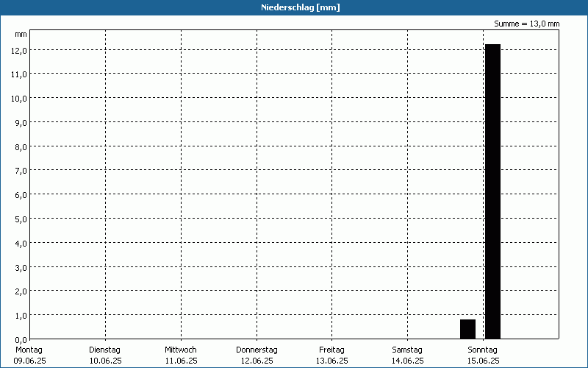Click the 10,0 y-axis value
Image resolution: width=588 pixels, height=368 pixels.
pos(19,99)
